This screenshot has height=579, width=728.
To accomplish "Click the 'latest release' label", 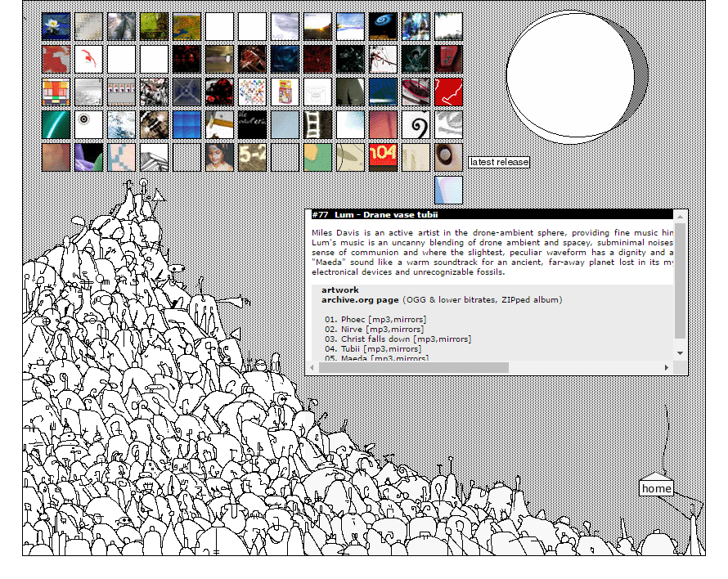I will pyautogui.click(x=499, y=162).
